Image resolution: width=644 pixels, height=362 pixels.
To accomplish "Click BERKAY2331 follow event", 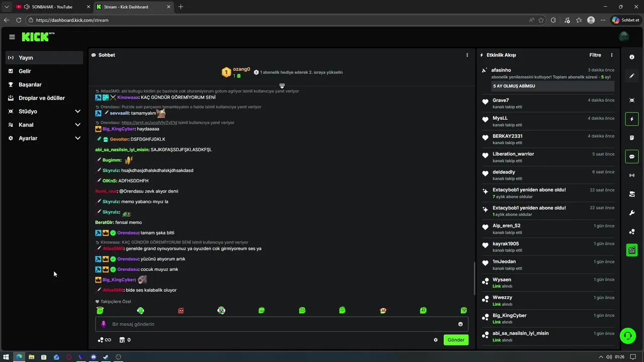I will [x=547, y=139].
